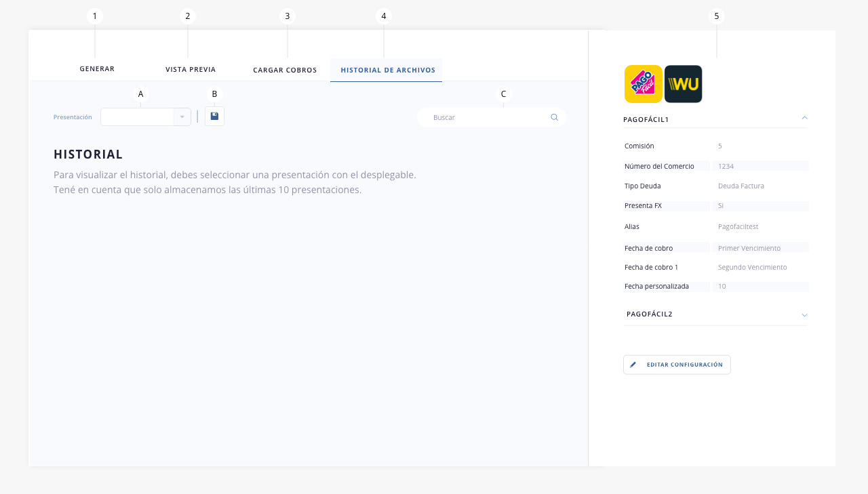The height and width of the screenshot is (494, 868).
Task: Click the save floppy disk icon
Action: point(214,116)
